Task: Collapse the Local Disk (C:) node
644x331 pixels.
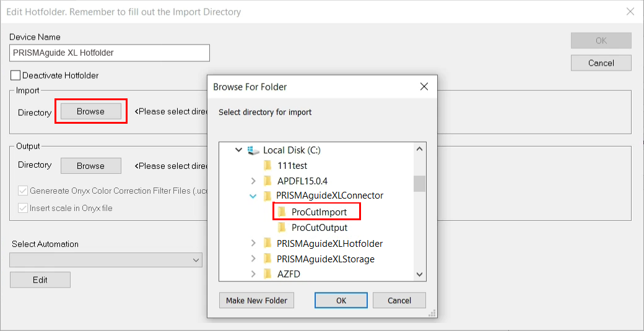Action: tap(238, 150)
